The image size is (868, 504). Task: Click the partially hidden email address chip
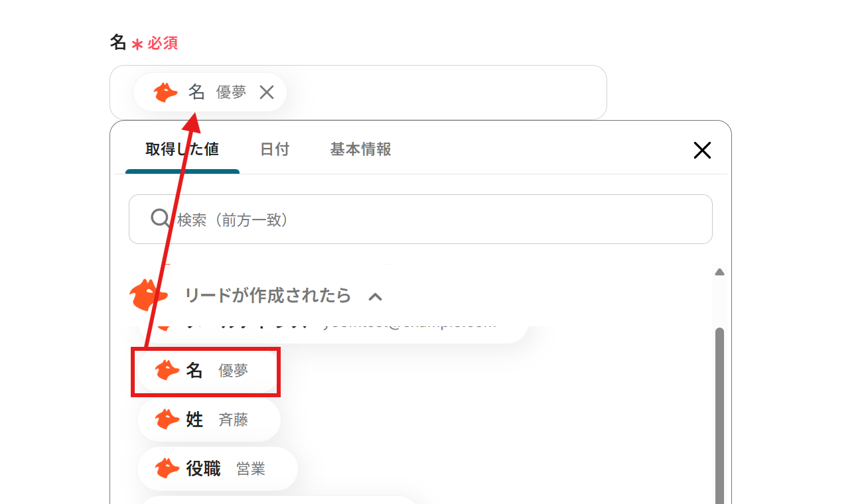tap(398, 331)
